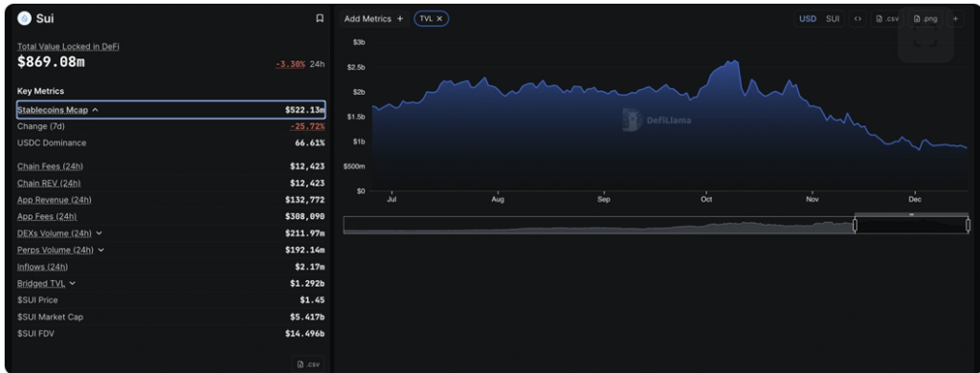Click the $14.496b FDV value
This screenshot has height=373, width=980.
click(x=305, y=334)
